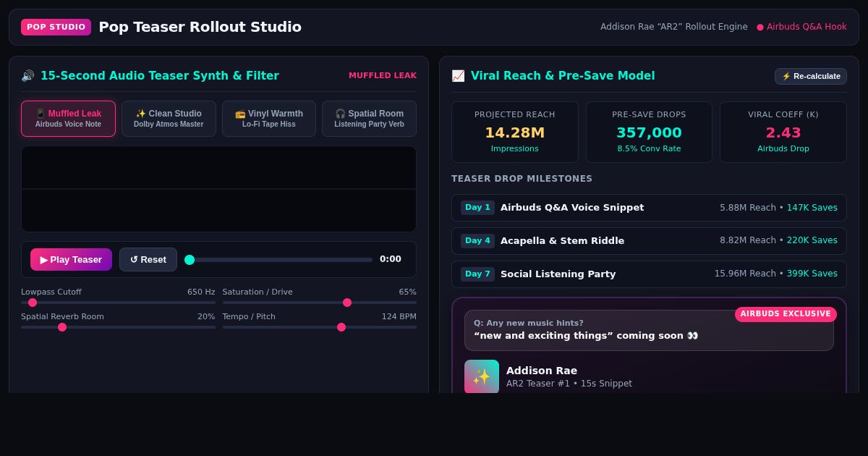868x456 pixels.
Task: Click the Addison Rae "AR2" Rollout Engine text
Action: [x=674, y=27]
